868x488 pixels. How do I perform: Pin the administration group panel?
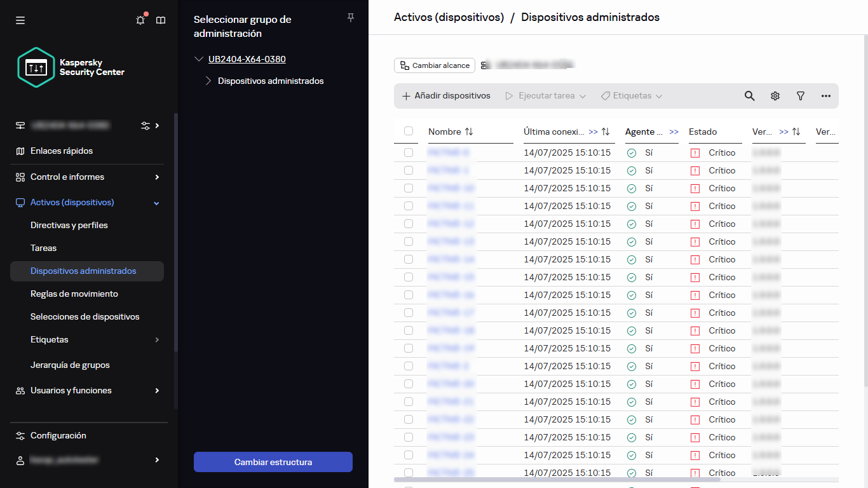coord(350,18)
